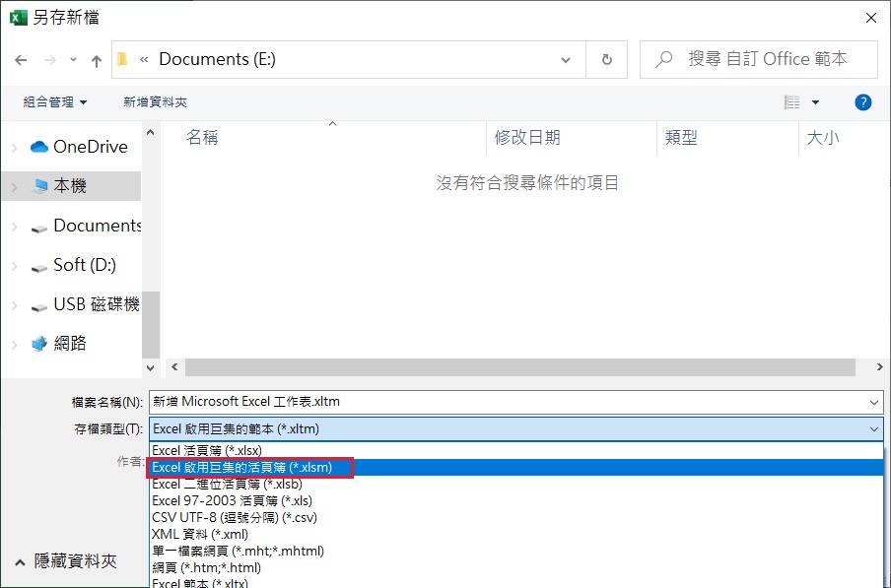This screenshot has width=891, height=588.
Task: Choose Excel 二進位活頁簿 (*.xlsb) type
Action: 515,485
